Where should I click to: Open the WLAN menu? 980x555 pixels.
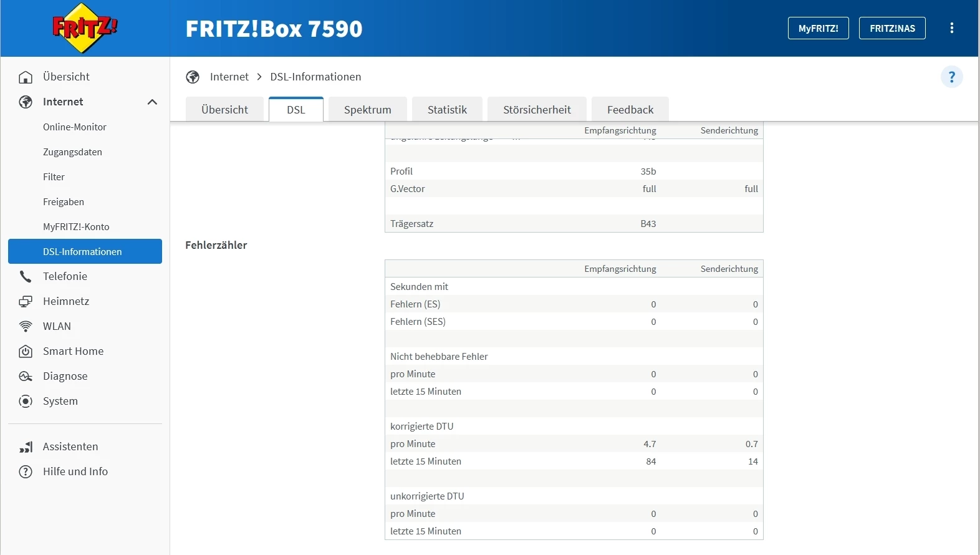[x=85, y=326]
